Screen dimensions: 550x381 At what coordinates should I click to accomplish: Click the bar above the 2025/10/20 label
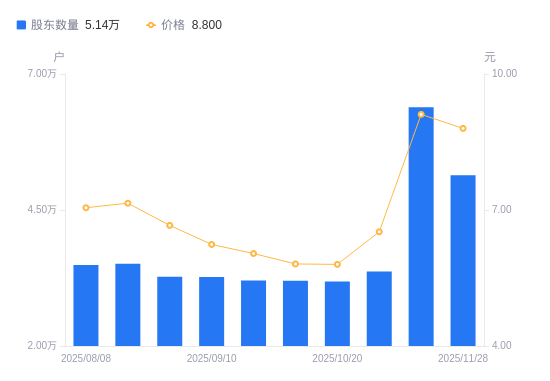(x=337, y=314)
